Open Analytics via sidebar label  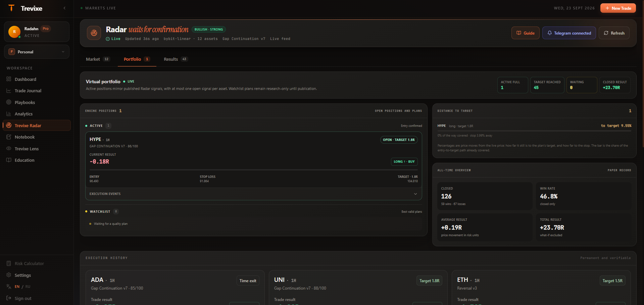(23, 114)
